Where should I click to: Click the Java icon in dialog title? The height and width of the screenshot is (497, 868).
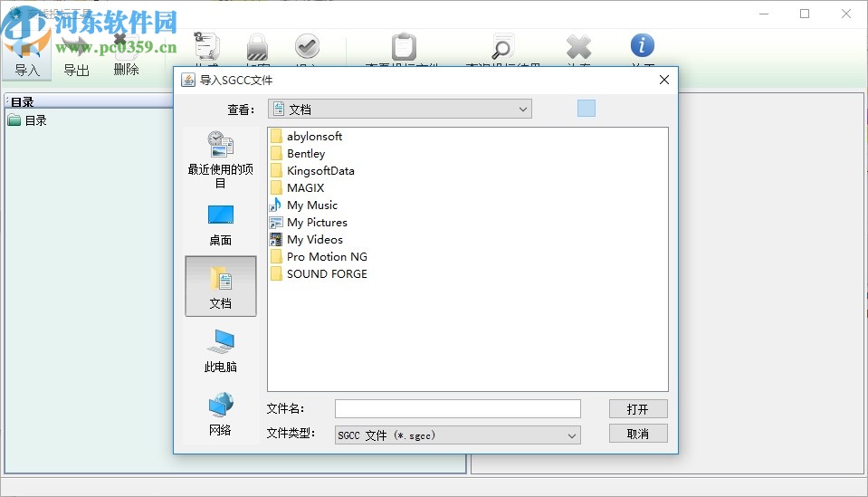(188, 80)
